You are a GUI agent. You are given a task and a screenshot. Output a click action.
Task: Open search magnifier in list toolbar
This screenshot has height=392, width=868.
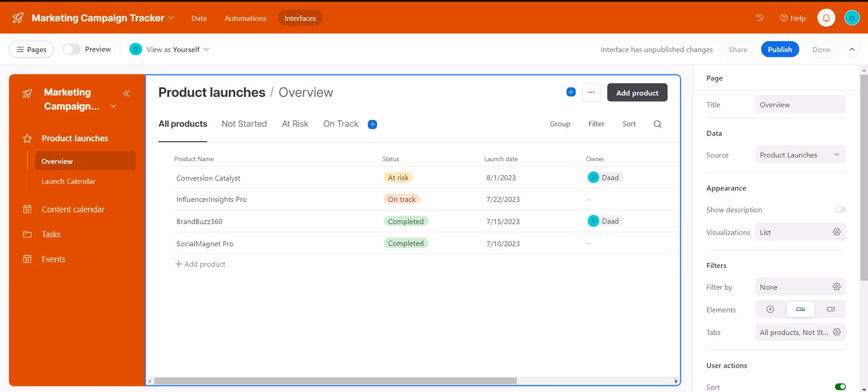click(658, 124)
